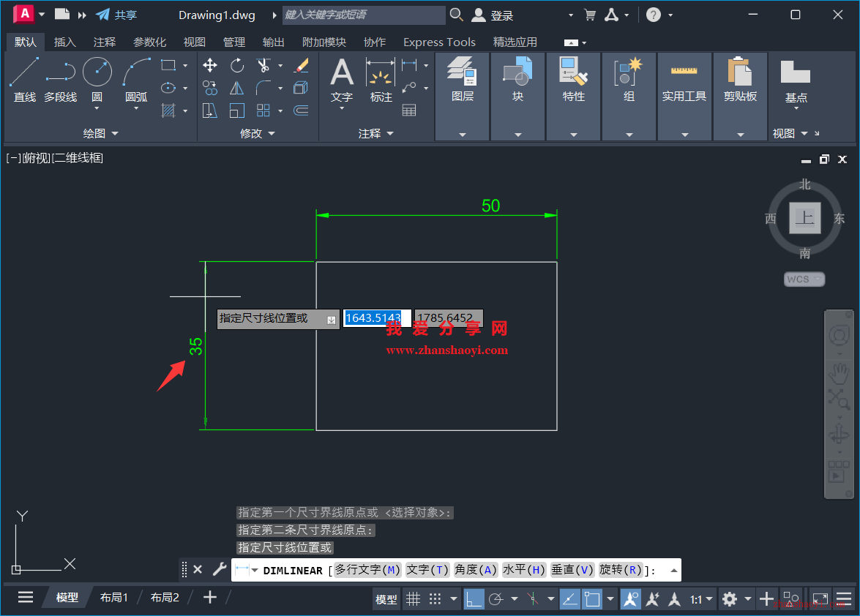Choose the Erase tool icon

click(x=302, y=66)
